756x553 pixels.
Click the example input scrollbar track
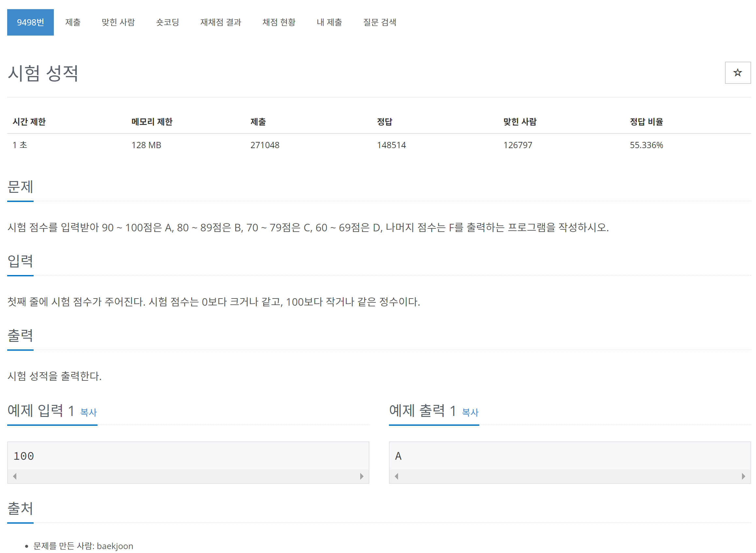(188, 476)
